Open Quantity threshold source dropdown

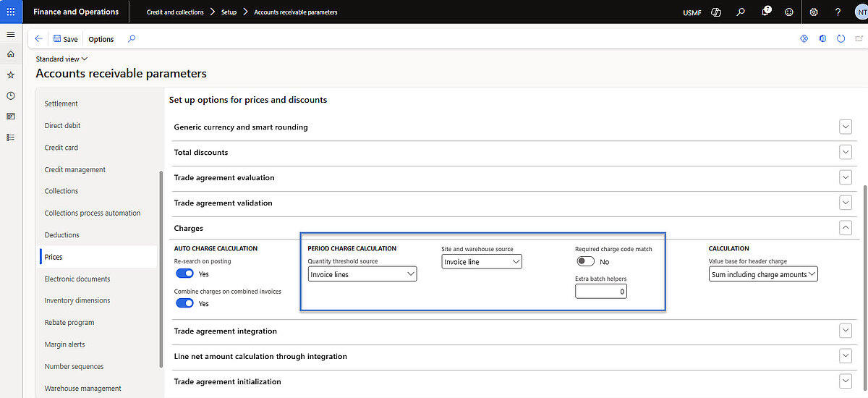[362, 274]
